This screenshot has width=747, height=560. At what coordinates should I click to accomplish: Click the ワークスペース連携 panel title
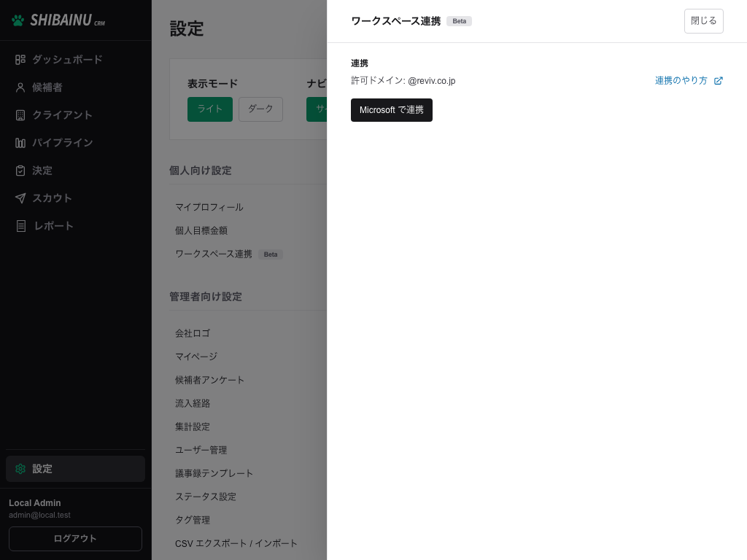[396, 21]
